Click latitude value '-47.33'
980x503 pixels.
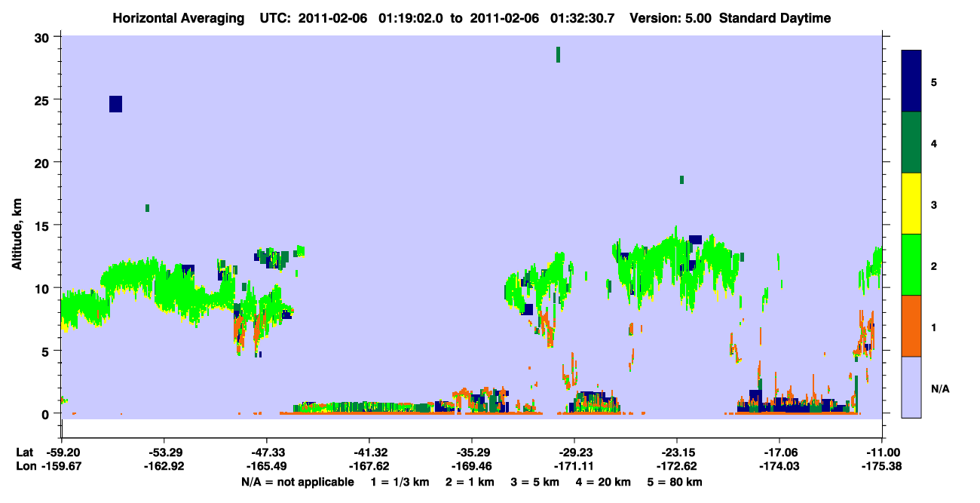click(x=266, y=452)
